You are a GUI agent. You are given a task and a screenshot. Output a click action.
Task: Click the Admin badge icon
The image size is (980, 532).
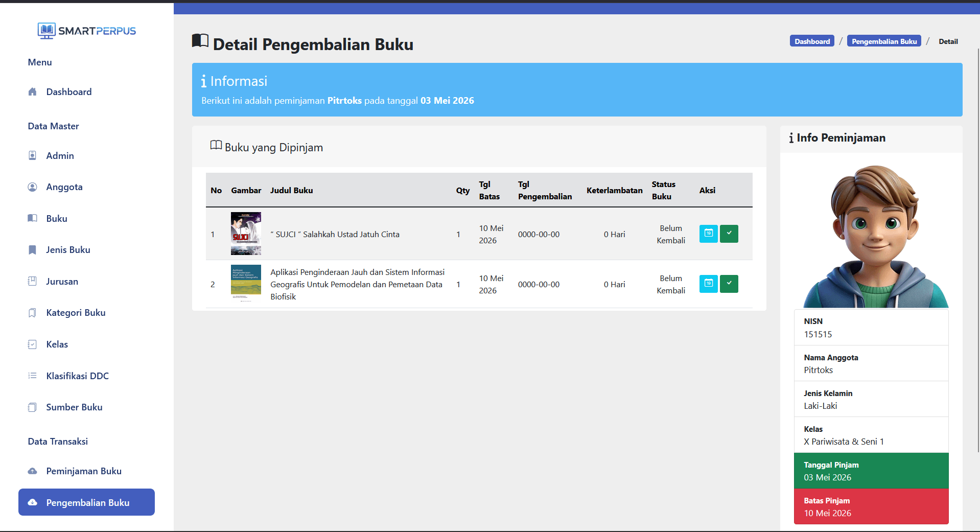(x=32, y=155)
